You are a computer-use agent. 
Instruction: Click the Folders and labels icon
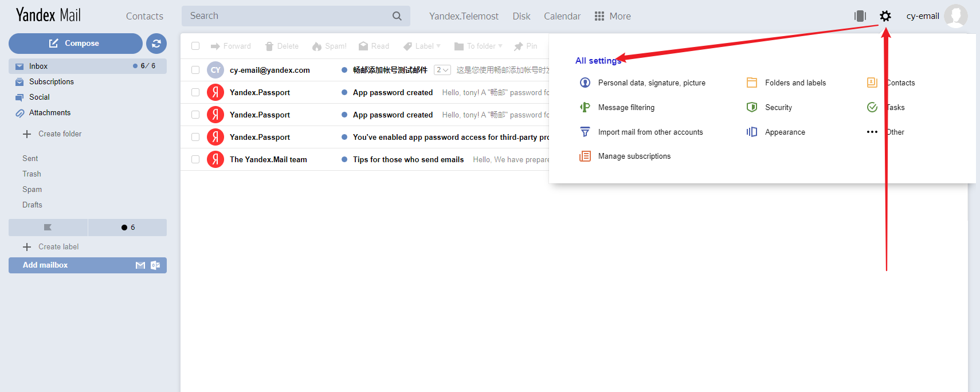pyautogui.click(x=752, y=83)
